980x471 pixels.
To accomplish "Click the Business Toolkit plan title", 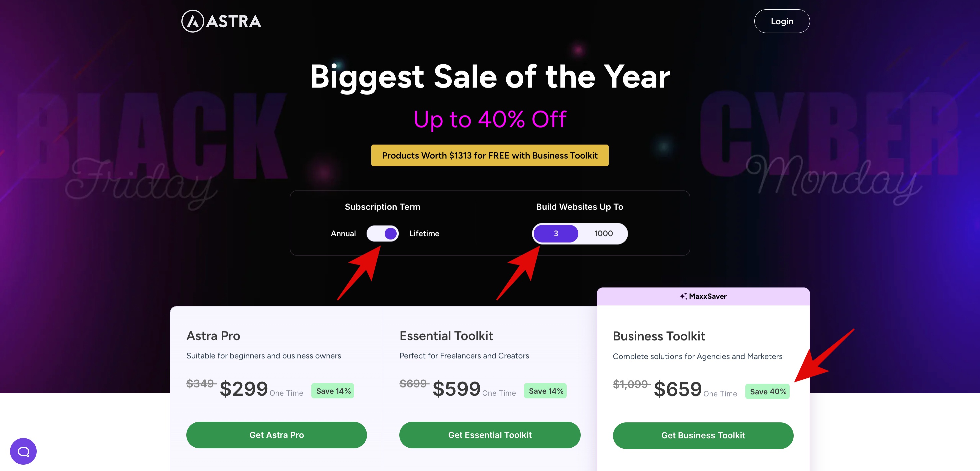I will [659, 336].
